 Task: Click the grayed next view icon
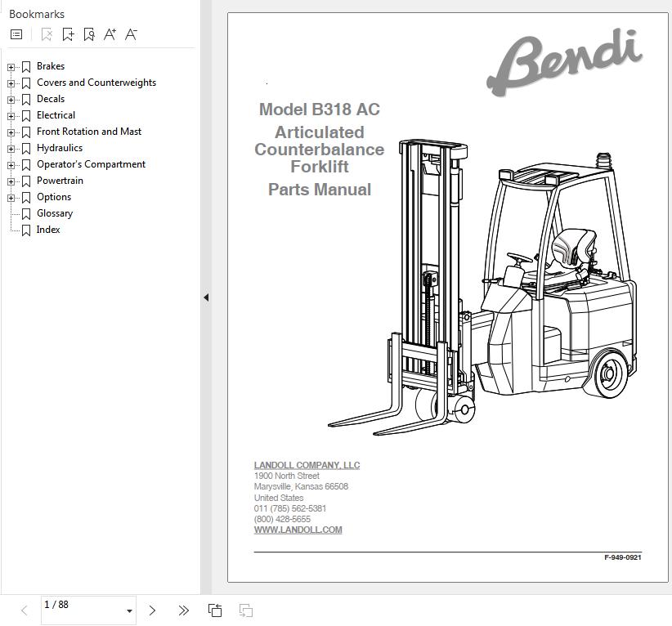coord(246,610)
